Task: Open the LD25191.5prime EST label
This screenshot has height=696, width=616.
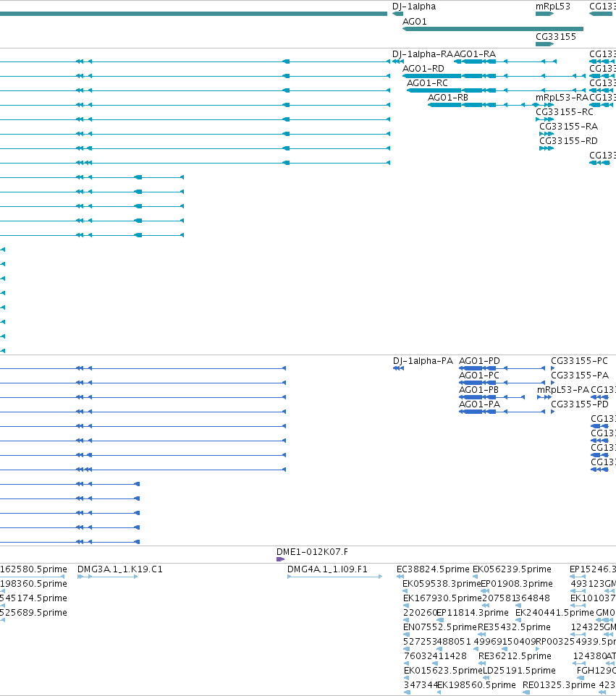Action: (519, 670)
